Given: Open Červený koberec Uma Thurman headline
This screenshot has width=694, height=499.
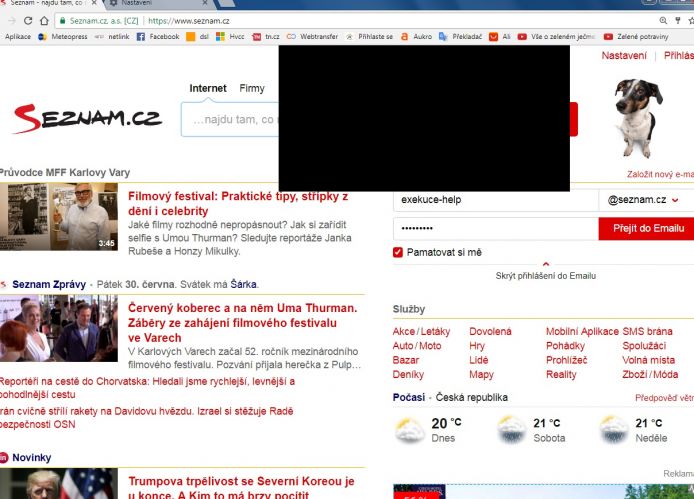Looking at the screenshot, I should 243,323.
